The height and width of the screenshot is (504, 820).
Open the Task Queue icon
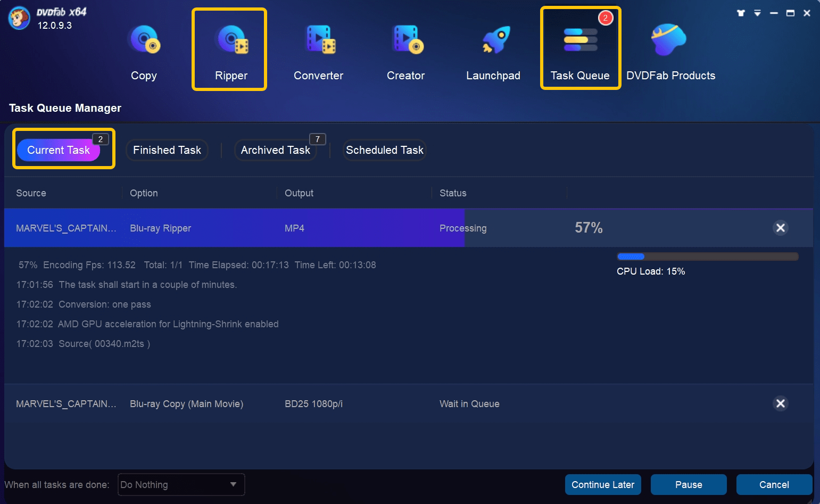click(x=580, y=41)
